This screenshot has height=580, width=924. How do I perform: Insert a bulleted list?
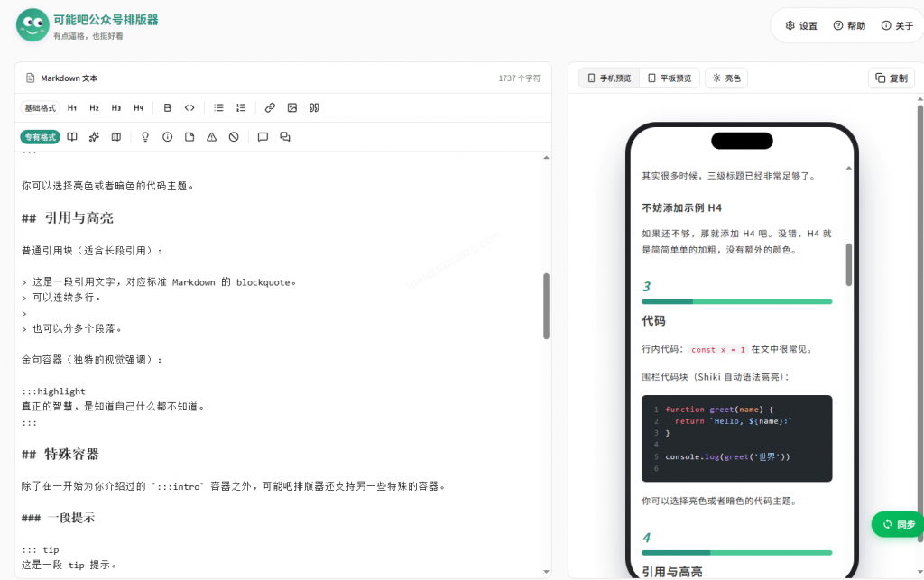(x=218, y=107)
